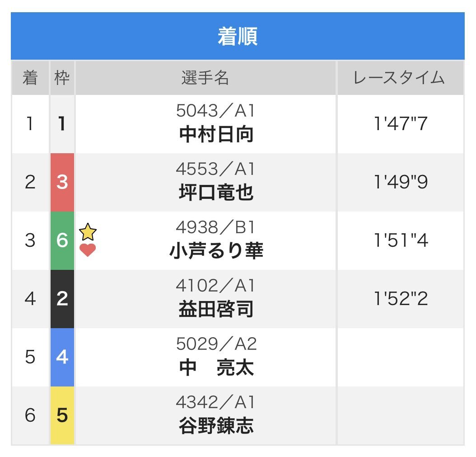Click the red heart icon beside 小芦るり華
476x457 pixels.
pyautogui.click(x=88, y=250)
